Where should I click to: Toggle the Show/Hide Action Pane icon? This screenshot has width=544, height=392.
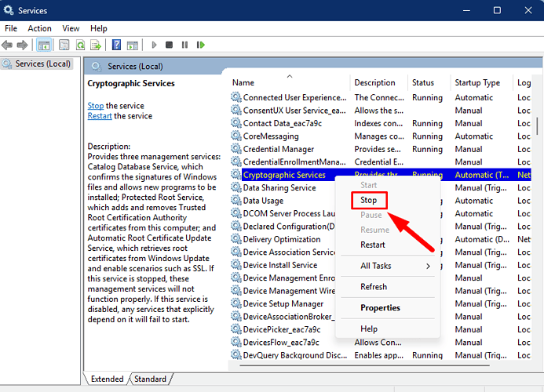[133, 45]
